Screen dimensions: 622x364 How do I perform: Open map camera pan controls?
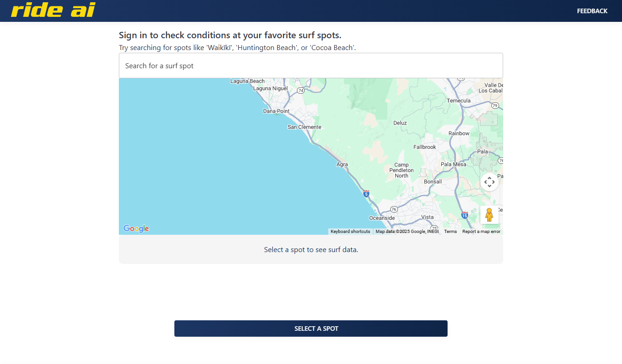click(x=489, y=182)
